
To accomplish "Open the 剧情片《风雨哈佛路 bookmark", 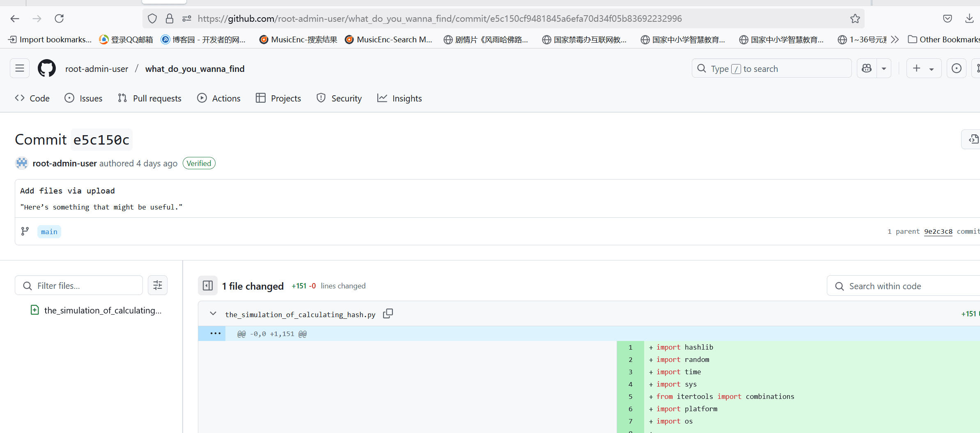I will pos(486,39).
